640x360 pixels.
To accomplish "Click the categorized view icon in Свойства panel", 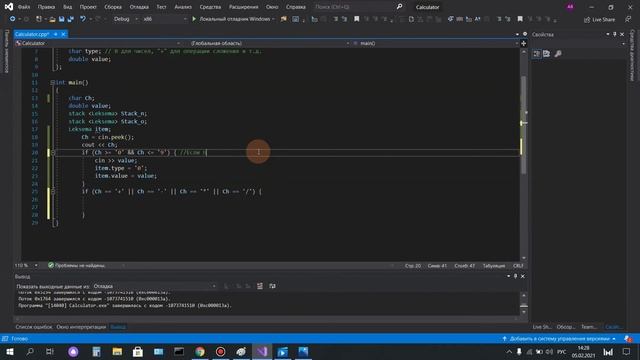I will 536,54.
